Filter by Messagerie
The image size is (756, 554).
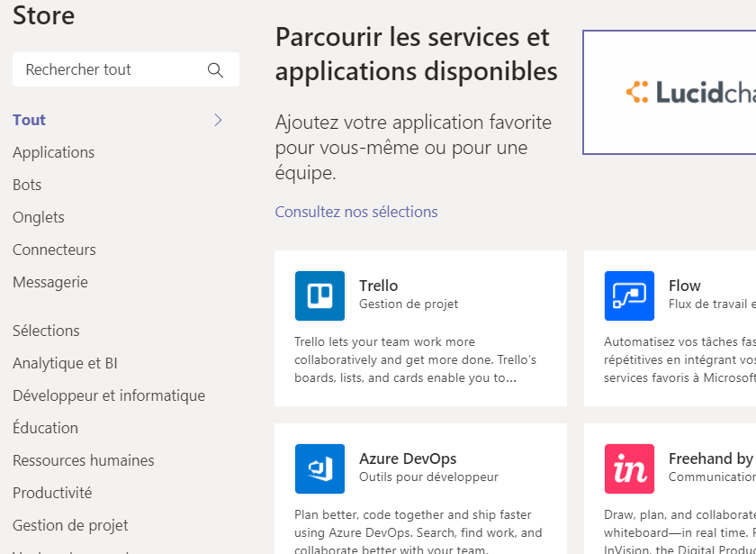(x=50, y=282)
